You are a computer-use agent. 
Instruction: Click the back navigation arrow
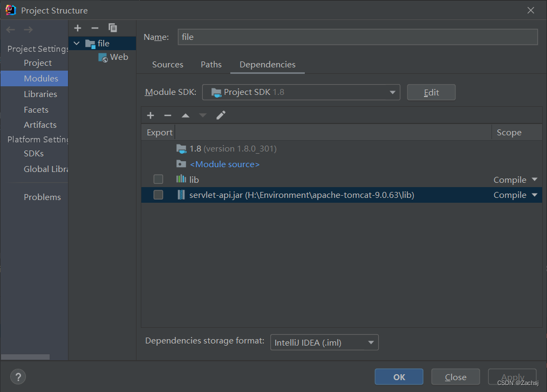pos(11,30)
